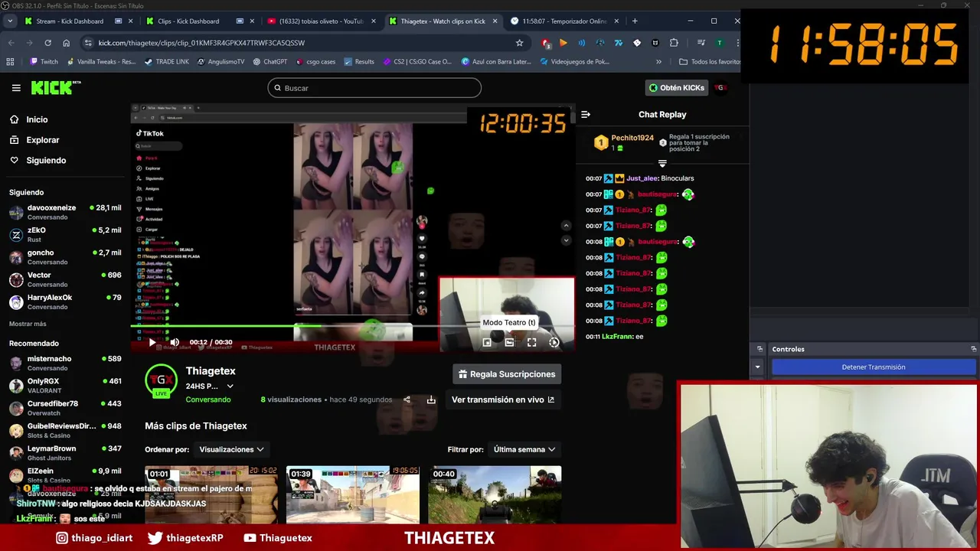980x551 pixels.
Task: Open ChatGPT bookmark
Action: tap(269, 61)
